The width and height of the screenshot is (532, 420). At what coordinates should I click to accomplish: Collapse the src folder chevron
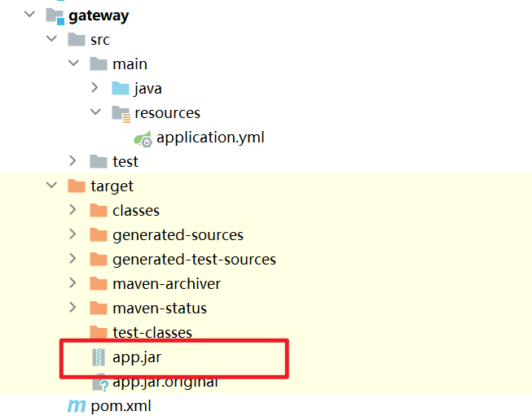(x=52, y=40)
